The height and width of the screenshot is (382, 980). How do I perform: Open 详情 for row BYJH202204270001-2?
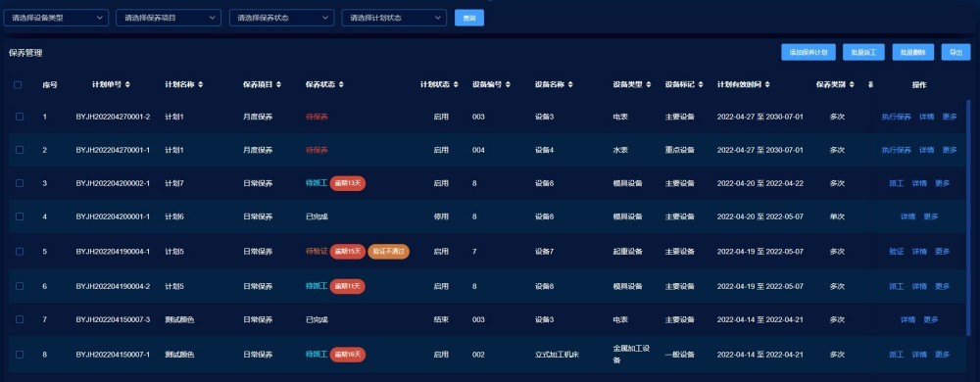[927, 117]
